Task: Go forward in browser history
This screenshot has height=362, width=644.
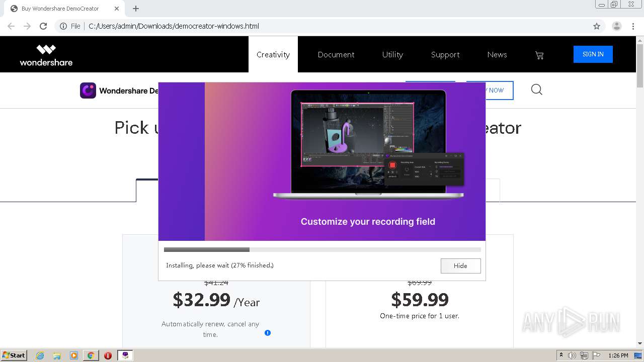Action: (x=27, y=26)
